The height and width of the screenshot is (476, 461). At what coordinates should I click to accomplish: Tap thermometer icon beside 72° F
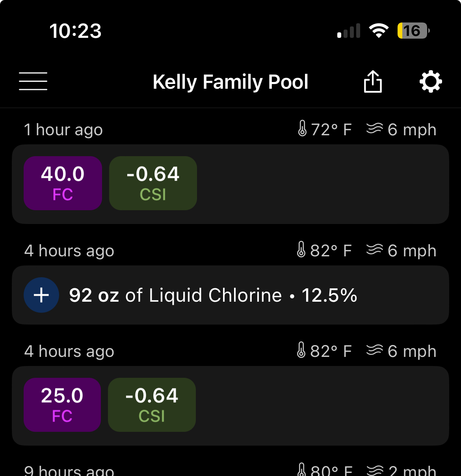click(302, 129)
